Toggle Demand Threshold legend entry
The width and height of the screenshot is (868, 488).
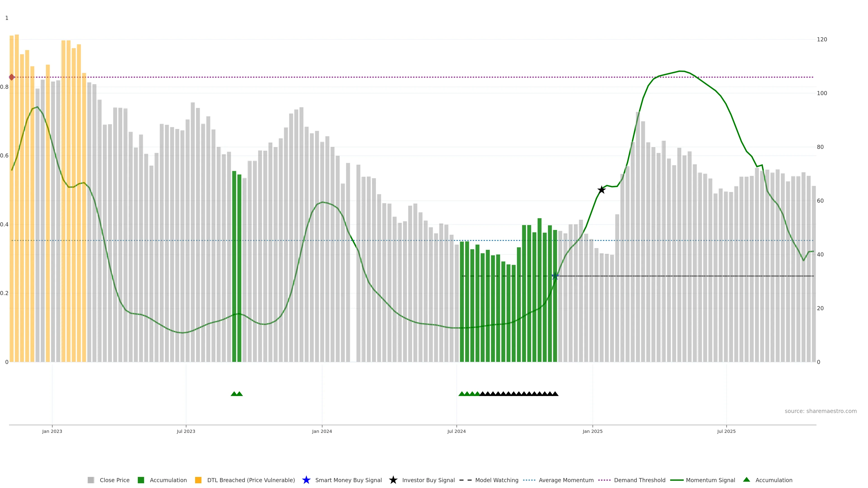639,480
